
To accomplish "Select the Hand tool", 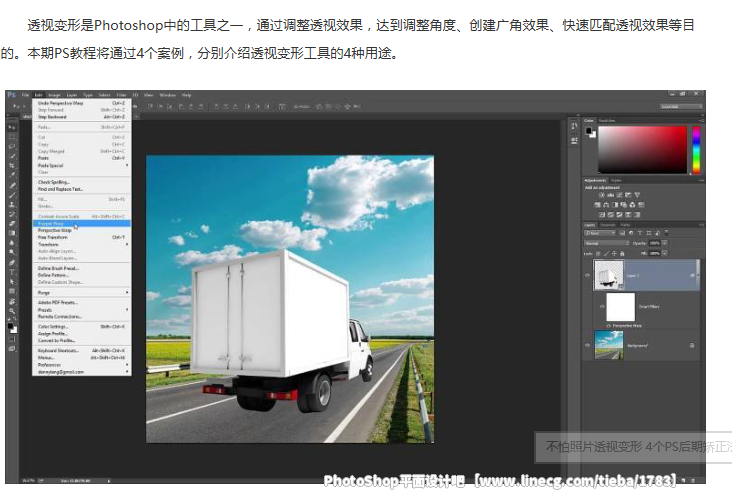I will [x=12, y=301].
